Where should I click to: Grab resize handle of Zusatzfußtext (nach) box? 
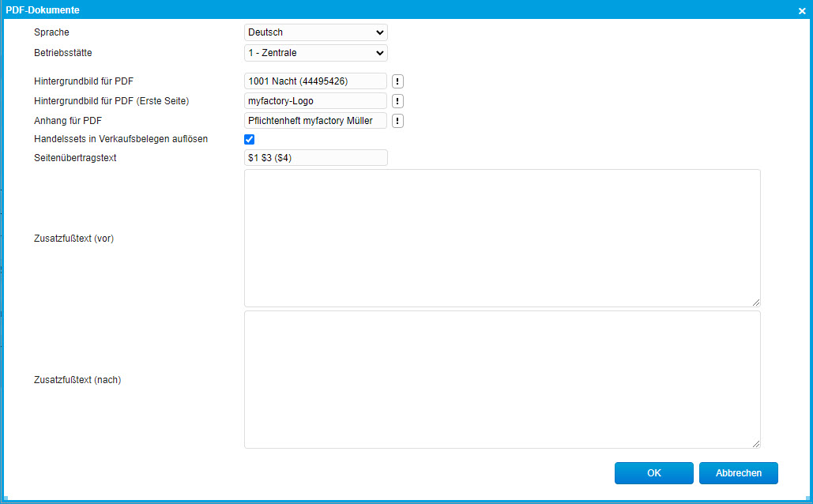pos(756,444)
